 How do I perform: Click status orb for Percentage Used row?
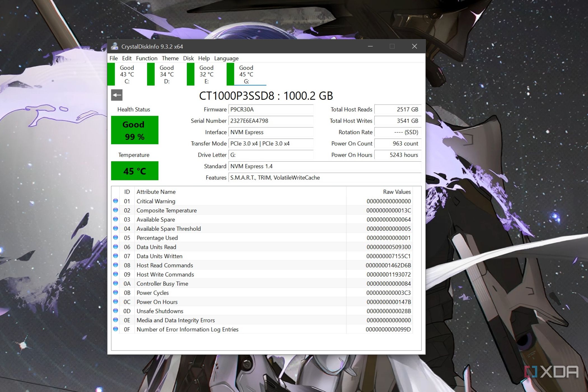[x=115, y=238]
